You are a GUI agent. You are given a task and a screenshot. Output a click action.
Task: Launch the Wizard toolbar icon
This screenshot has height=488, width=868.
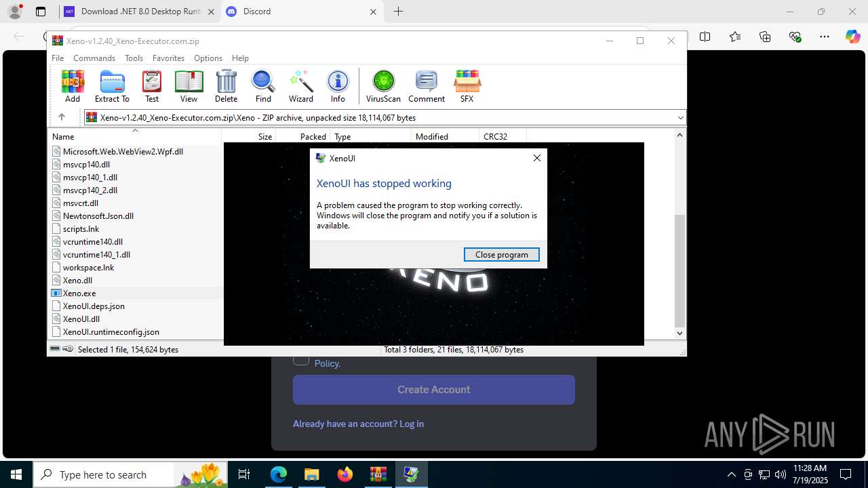tap(301, 86)
